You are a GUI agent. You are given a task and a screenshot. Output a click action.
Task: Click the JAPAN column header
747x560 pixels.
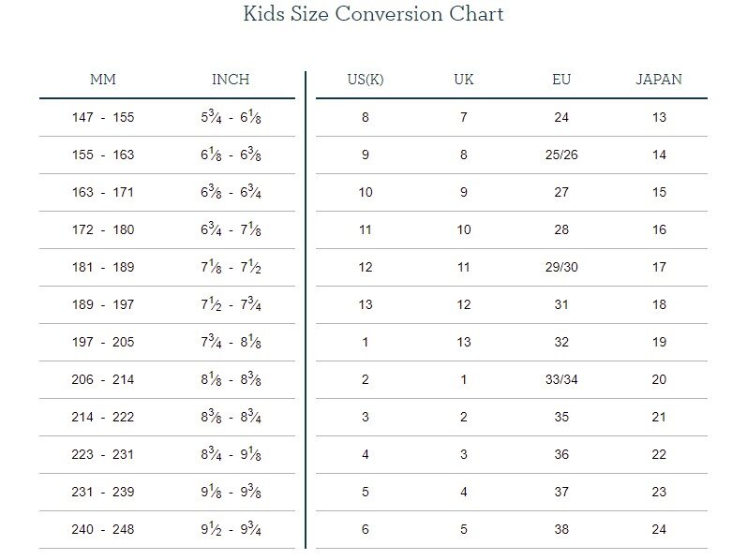659,80
